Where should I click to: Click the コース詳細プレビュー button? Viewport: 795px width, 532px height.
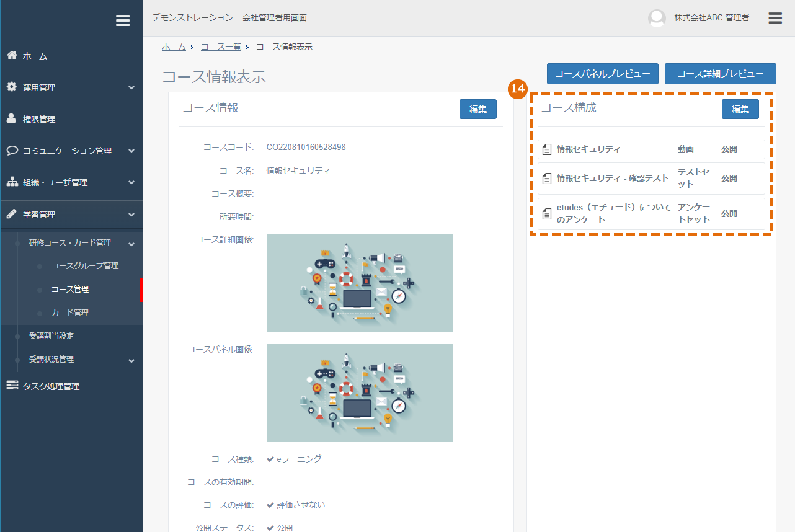(721, 74)
